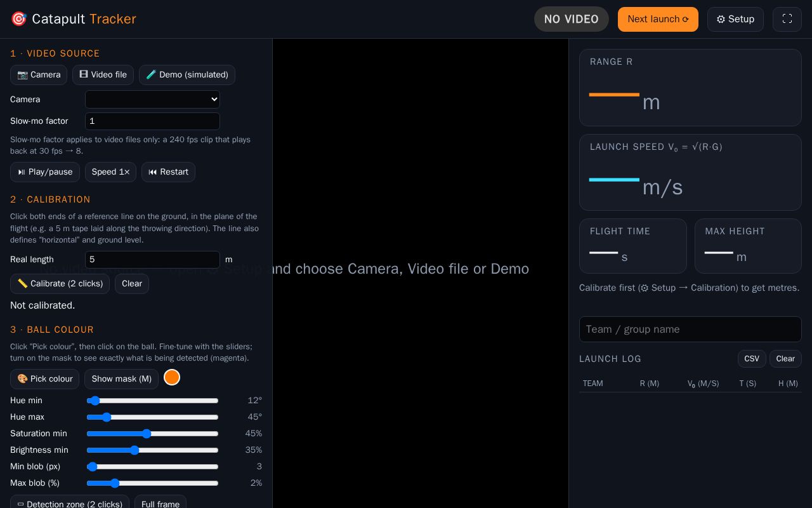This screenshot has width=812, height=508.
Task: Export the launch log as CSV
Action: tap(752, 359)
